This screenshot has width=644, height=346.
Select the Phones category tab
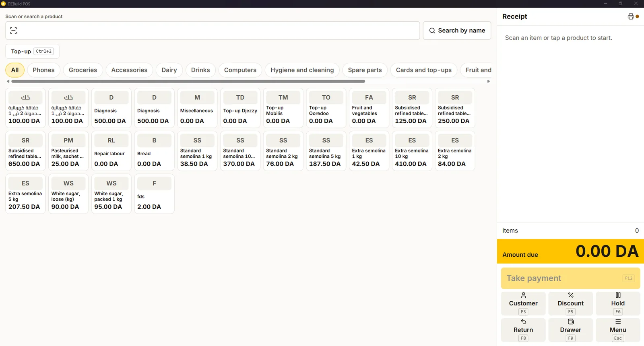tap(43, 70)
